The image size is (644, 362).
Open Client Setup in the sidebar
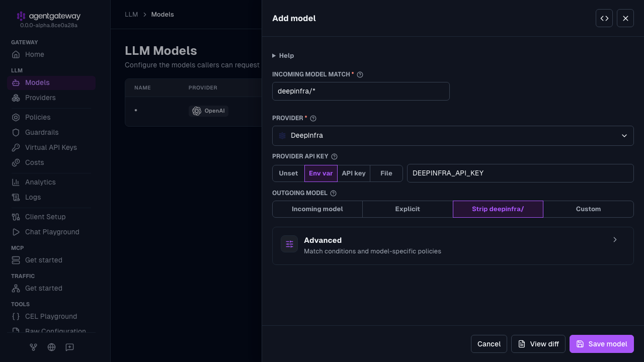point(51,217)
